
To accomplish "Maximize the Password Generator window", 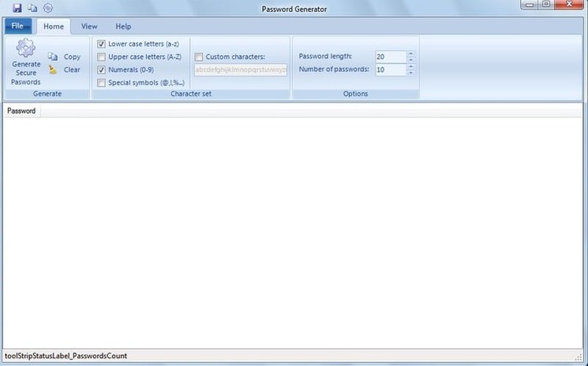I will pyautogui.click(x=547, y=4).
